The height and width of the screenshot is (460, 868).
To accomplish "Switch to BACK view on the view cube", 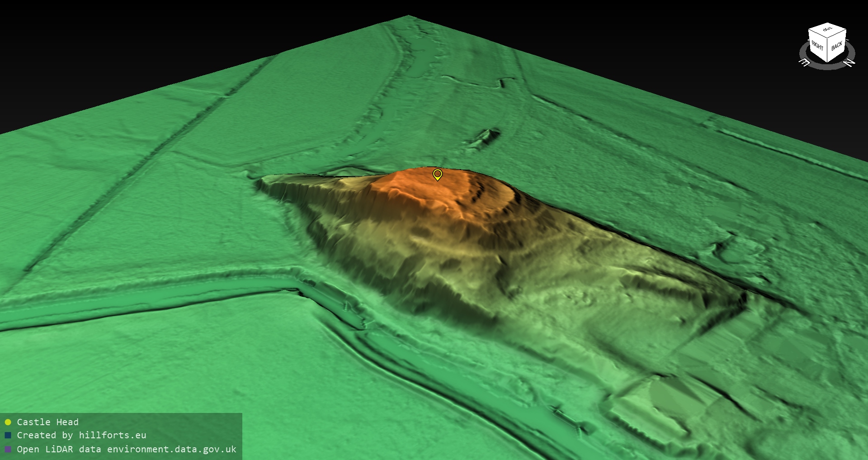I will click(x=837, y=46).
